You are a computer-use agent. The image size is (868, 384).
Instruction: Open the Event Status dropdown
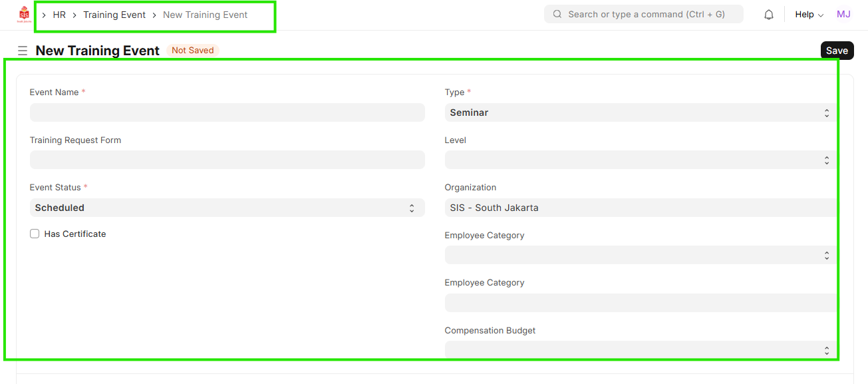point(227,208)
